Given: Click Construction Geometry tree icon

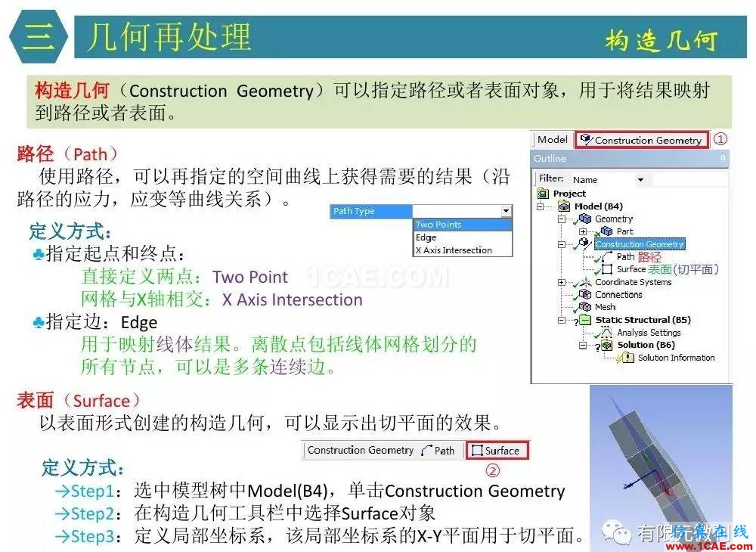Looking at the screenshot, I should pyautogui.click(x=584, y=243).
